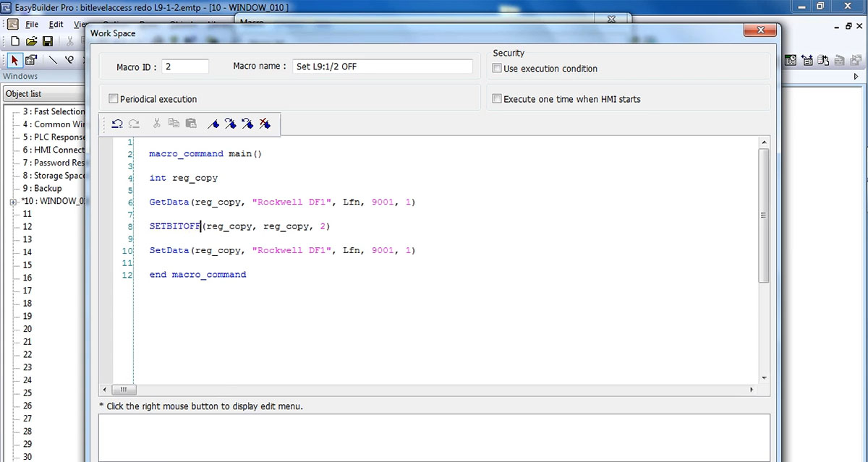Click the Copy icon in macro toolbar

click(x=174, y=124)
